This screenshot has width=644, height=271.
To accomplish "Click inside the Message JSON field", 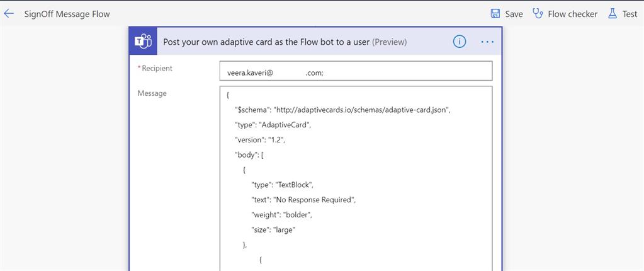I will (x=356, y=178).
